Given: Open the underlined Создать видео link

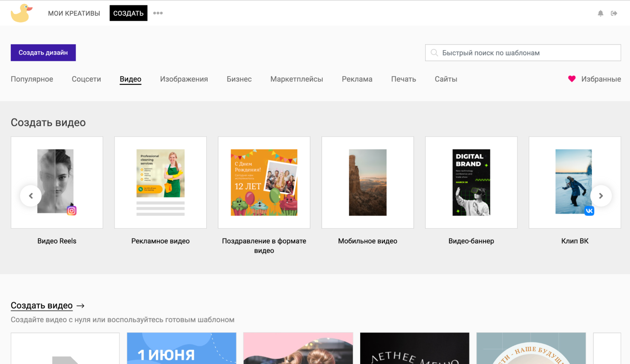Looking at the screenshot, I should click(42, 305).
